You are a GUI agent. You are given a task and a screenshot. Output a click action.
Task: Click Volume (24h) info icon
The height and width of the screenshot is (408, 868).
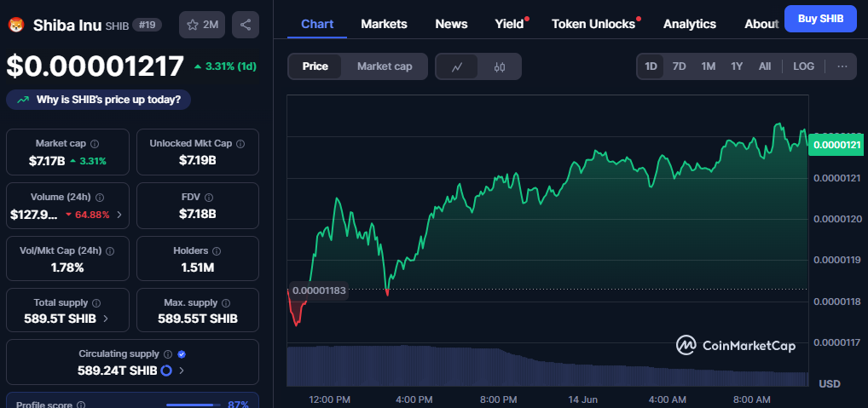pos(101,198)
